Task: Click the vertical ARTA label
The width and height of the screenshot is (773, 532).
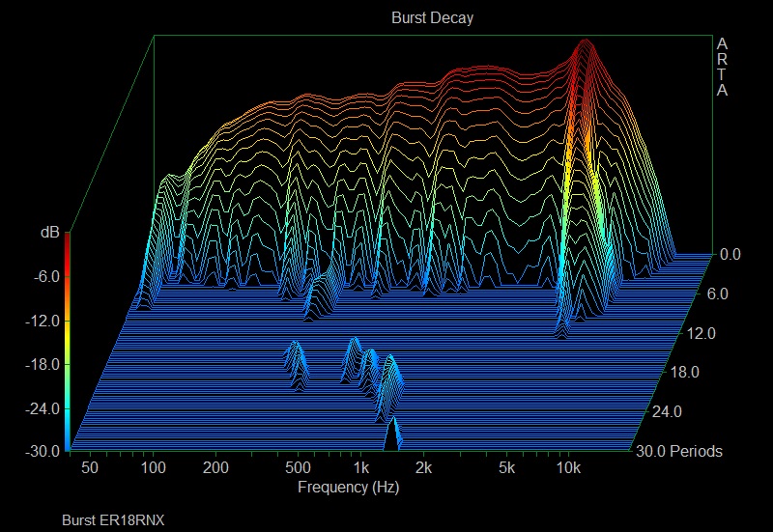Action: click(x=721, y=68)
